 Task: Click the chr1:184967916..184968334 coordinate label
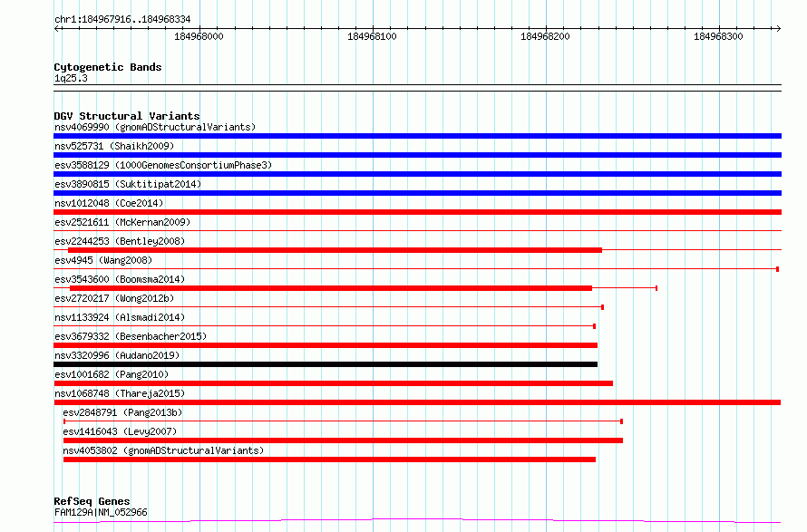(x=122, y=20)
